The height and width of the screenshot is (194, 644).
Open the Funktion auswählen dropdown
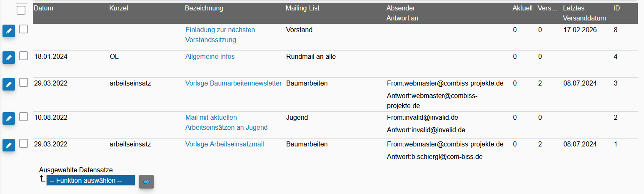click(91, 181)
